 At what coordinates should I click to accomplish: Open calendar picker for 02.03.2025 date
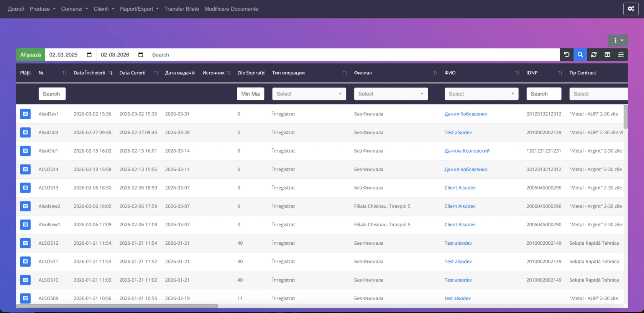point(89,55)
